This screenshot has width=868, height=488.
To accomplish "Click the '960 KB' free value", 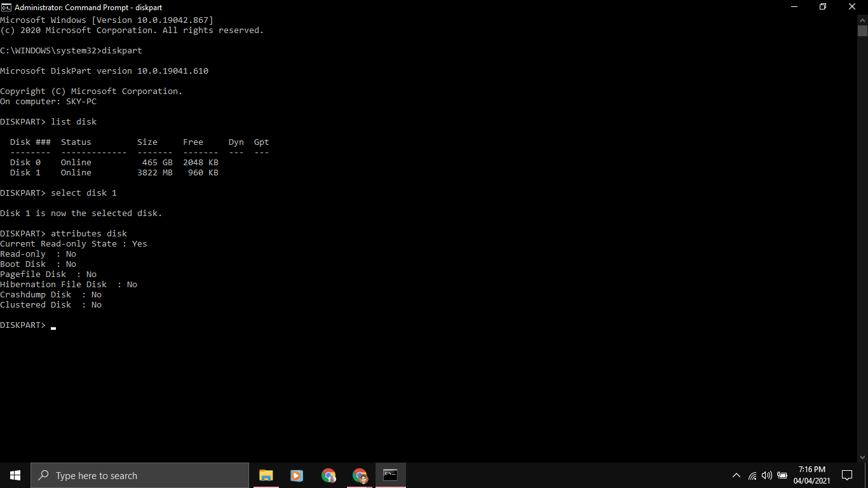I will (x=203, y=173).
